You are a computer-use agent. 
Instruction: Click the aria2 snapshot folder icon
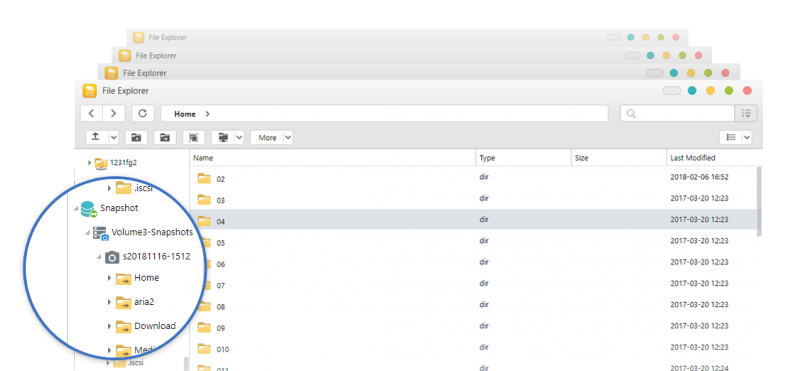[x=124, y=302]
